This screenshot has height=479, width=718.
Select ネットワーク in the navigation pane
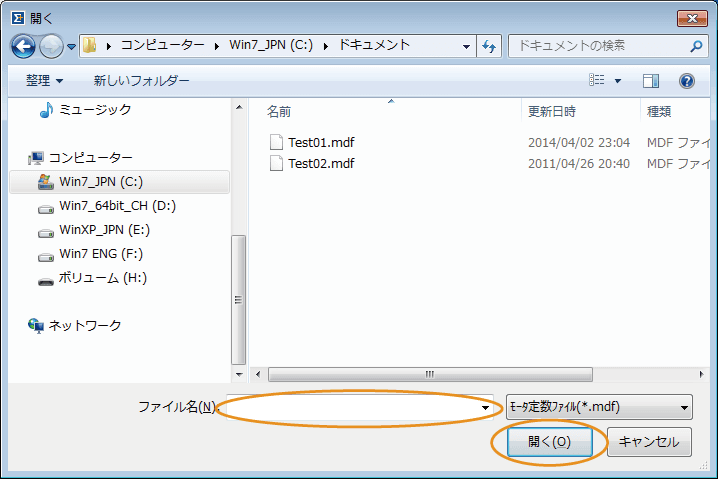[85, 326]
